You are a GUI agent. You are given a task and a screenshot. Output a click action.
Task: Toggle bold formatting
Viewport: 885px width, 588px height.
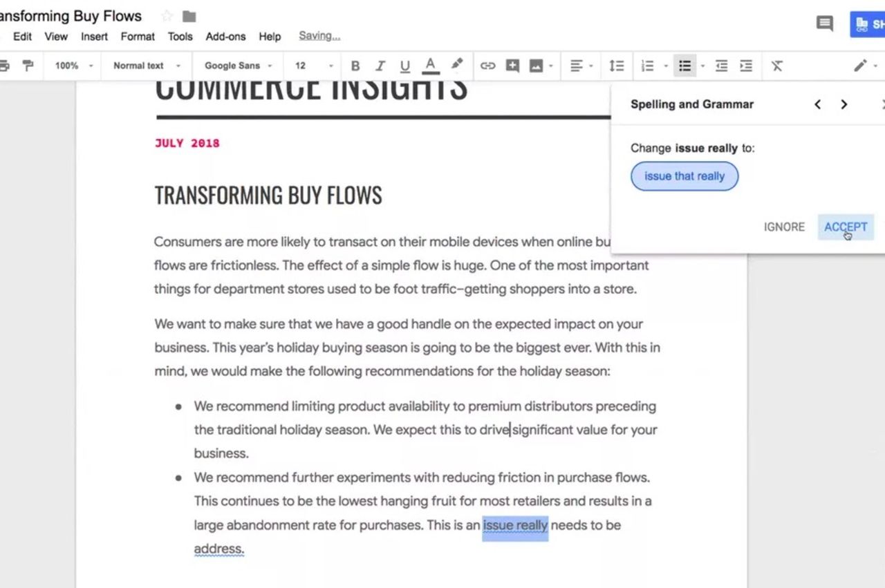click(x=355, y=66)
